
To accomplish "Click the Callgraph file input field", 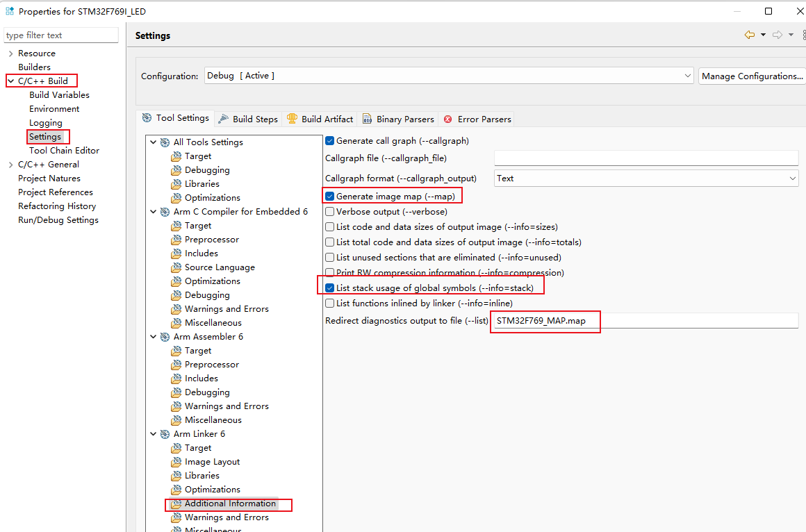I will tap(646, 158).
